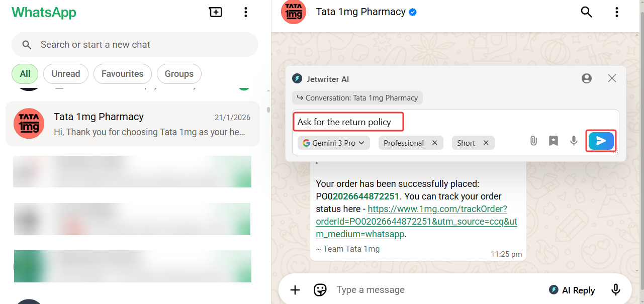
Task: Open saved prompts bookmark icon
Action: [554, 141]
